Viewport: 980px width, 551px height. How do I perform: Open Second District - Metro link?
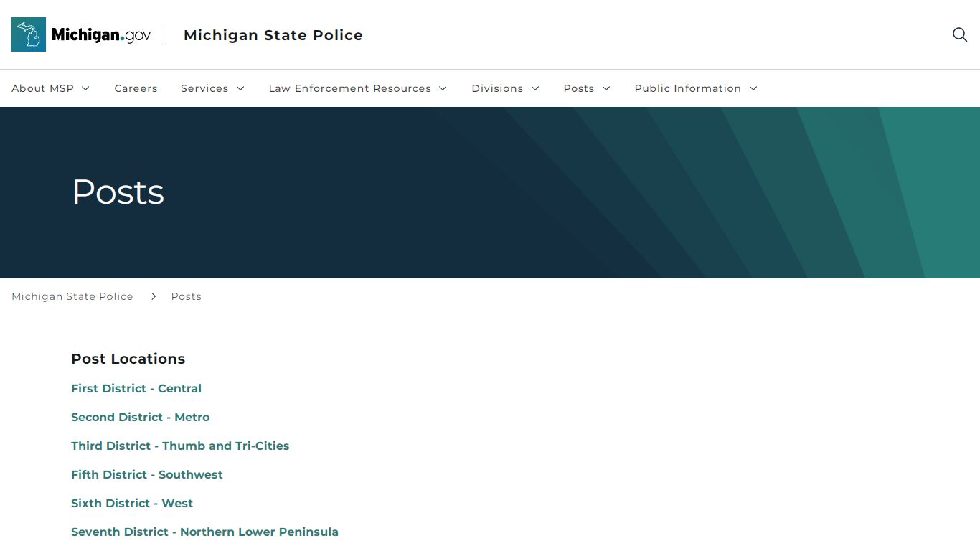tap(141, 417)
